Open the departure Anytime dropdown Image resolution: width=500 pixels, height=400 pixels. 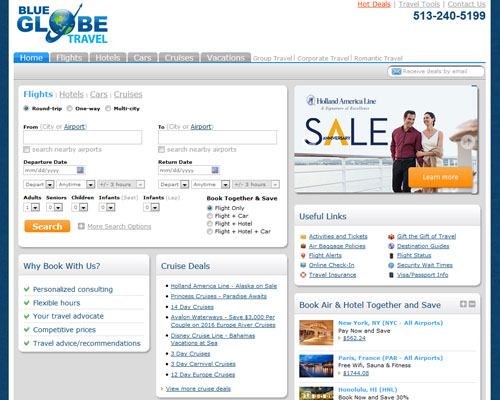click(76, 184)
